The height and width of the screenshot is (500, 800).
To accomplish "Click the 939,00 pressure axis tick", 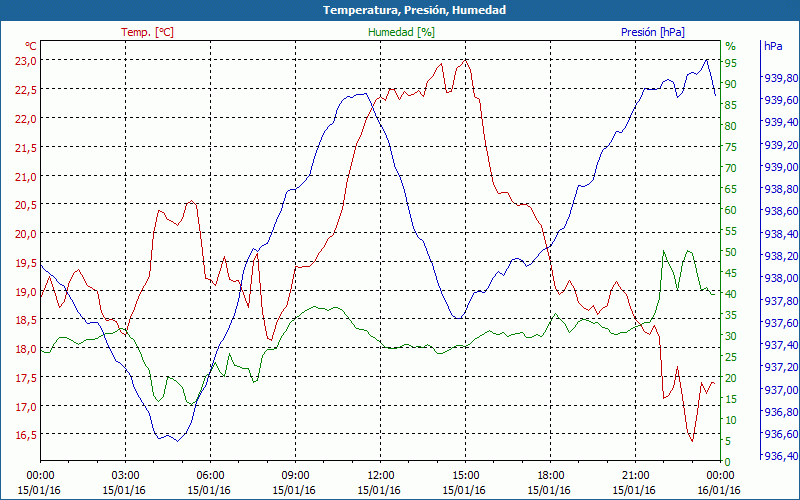I will pyautogui.click(x=781, y=167).
